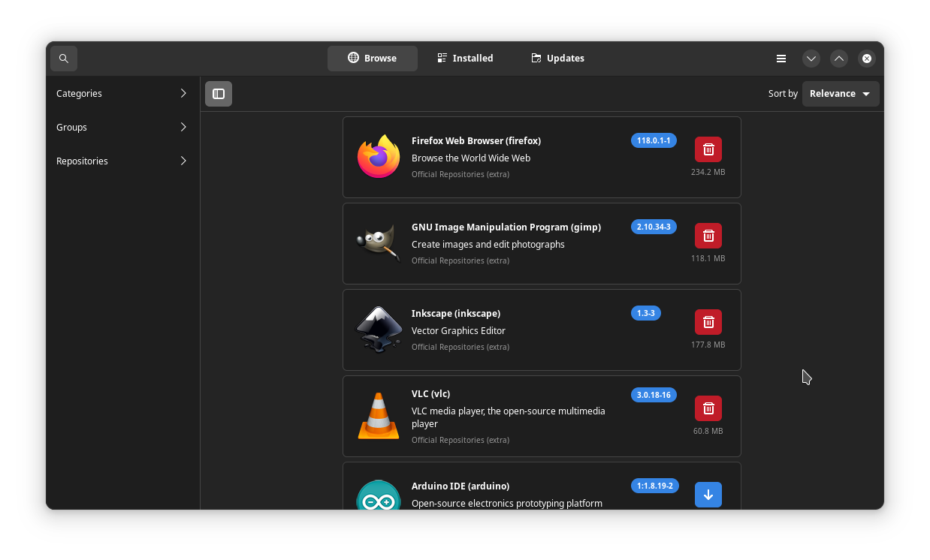Select the Firefox Web Browser (firefox) title
The width and height of the screenshot is (930, 560).
click(x=476, y=141)
